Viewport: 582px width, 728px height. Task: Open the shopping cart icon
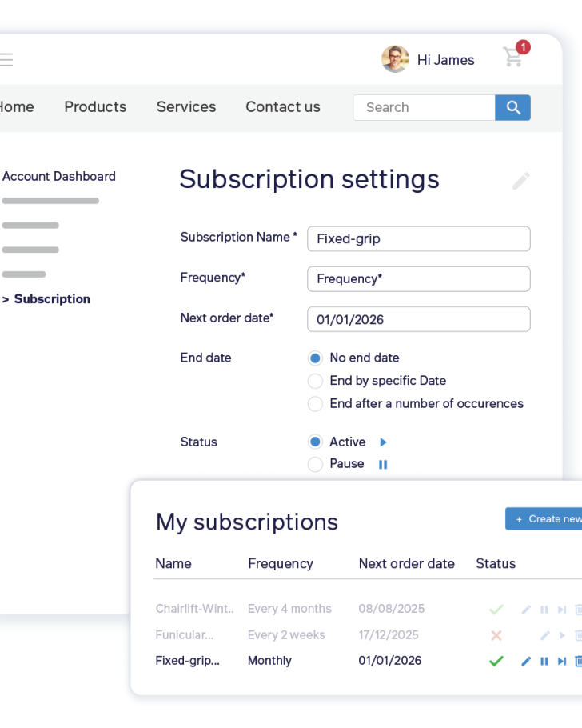click(x=513, y=57)
